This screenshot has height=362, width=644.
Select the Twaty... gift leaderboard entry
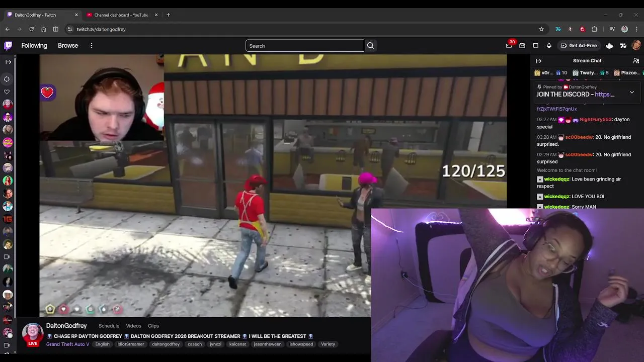[x=590, y=73]
